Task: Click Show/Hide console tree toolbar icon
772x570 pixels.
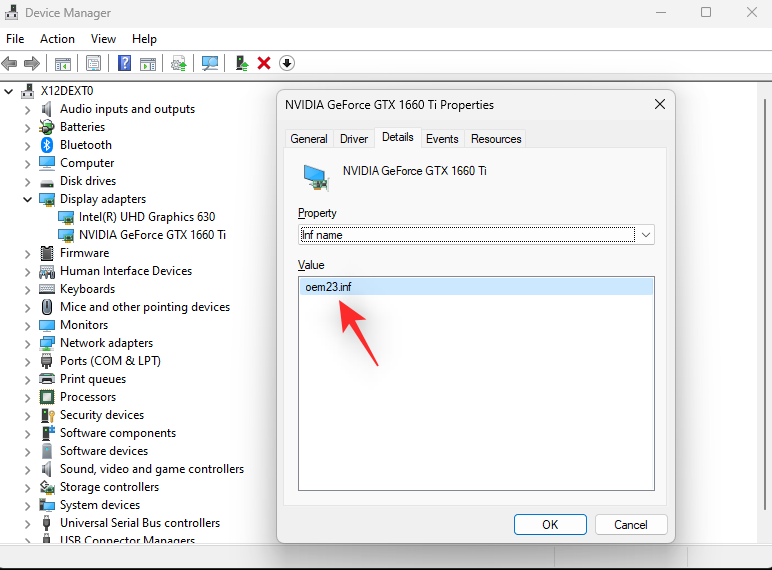Action: 63,63
